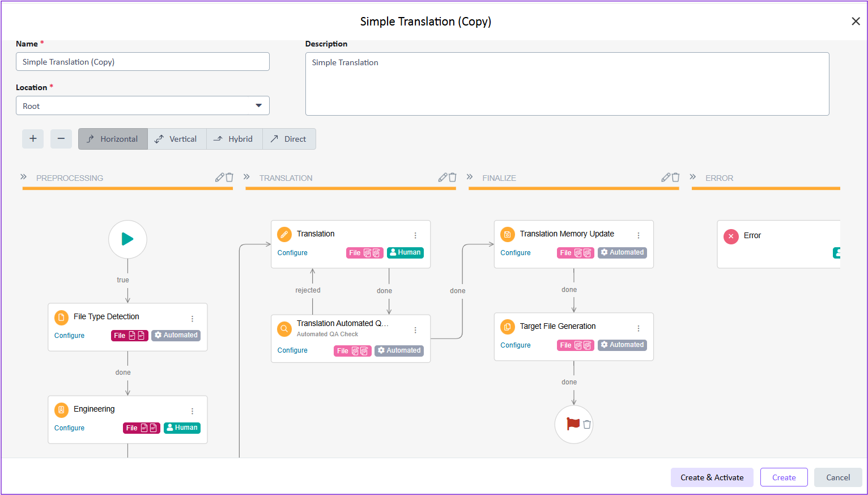Click the green start play node
The height and width of the screenshot is (495, 868).
127,239
